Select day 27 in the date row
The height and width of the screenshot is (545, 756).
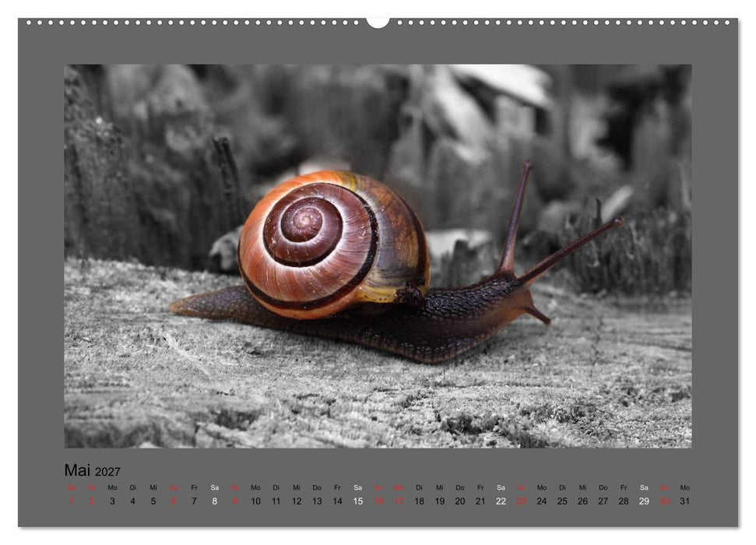tap(603, 501)
